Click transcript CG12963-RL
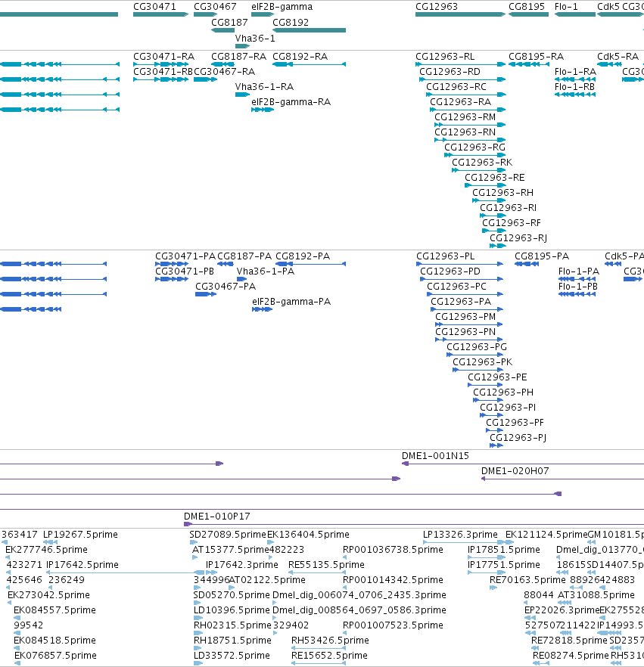 445,57
